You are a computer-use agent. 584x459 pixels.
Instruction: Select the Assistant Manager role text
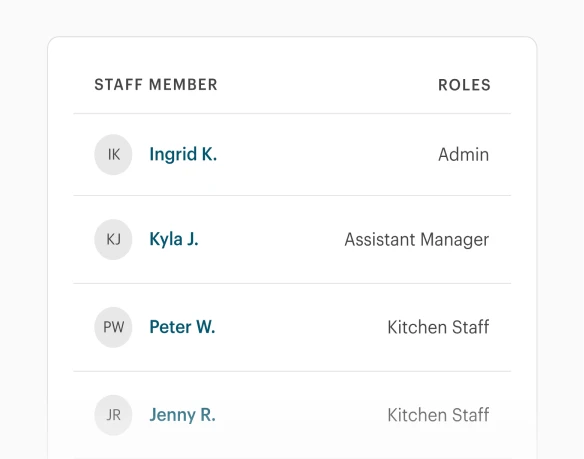click(x=416, y=240)
